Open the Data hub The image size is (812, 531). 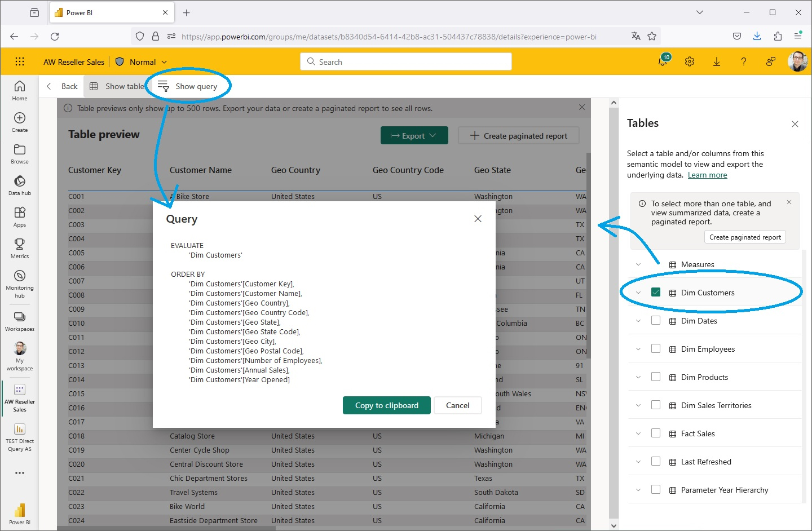click(19, 184)
